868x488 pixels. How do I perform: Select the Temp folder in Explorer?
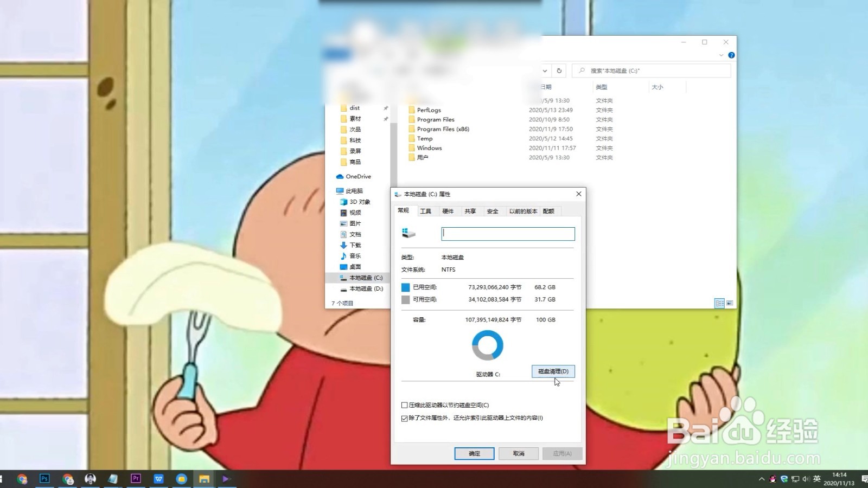point(425,139)
